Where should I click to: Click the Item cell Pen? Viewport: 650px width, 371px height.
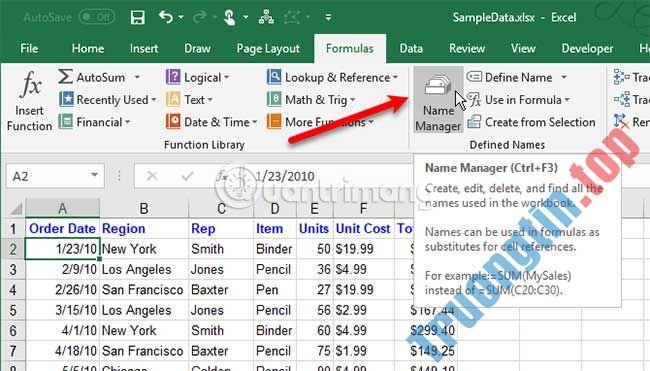pyautogui.click(x=275, y=290)
